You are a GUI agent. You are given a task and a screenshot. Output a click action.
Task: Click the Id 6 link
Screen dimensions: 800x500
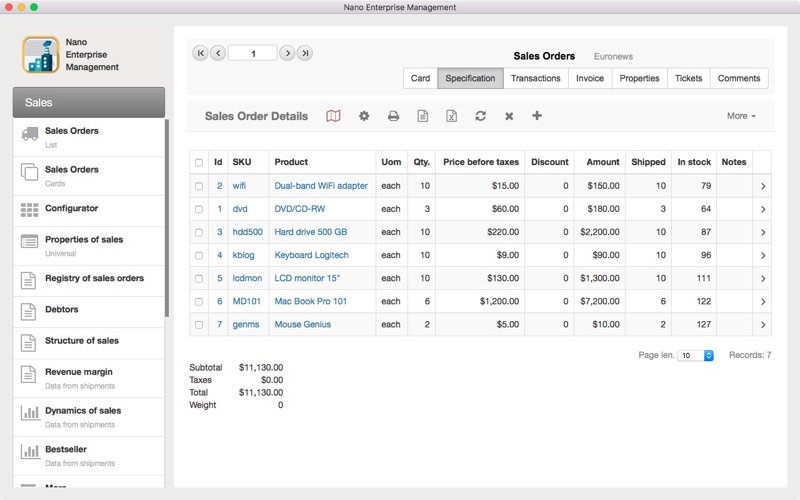[220, 301]
